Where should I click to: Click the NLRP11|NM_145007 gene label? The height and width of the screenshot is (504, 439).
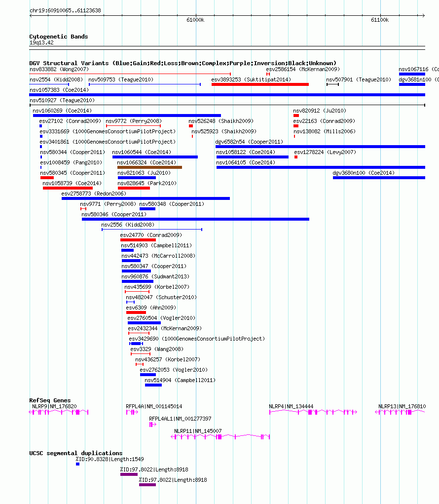point(198,431)
